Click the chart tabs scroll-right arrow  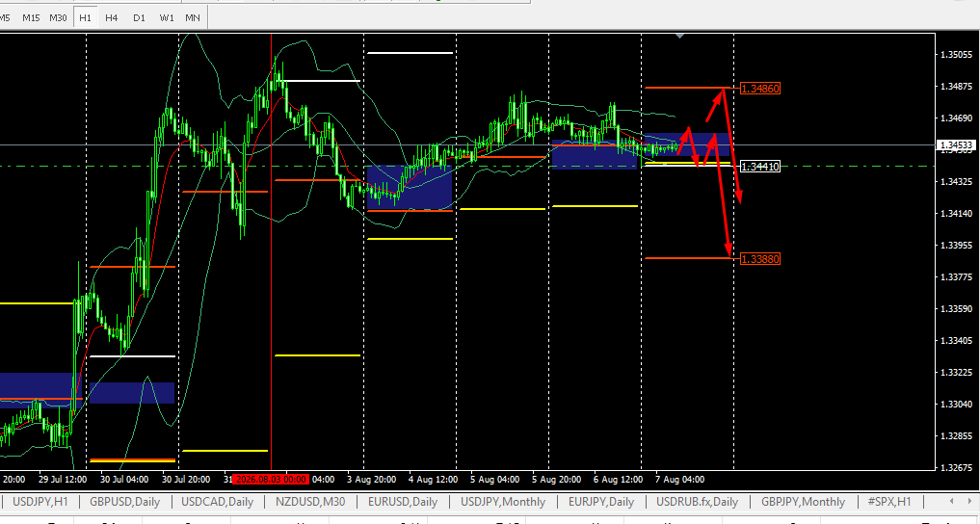[969, 502]
